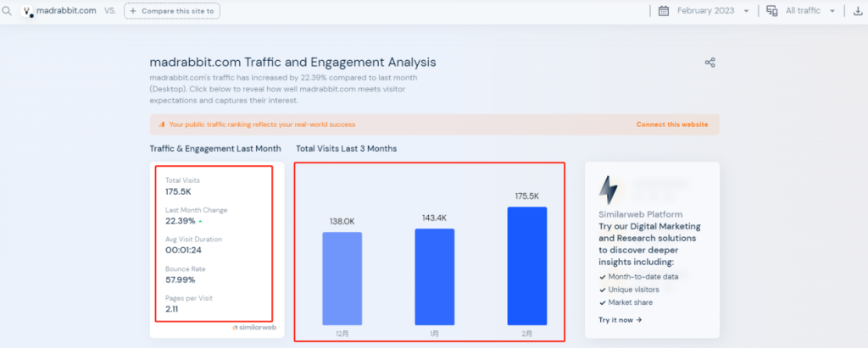Click the Similarweb lightning bolt logo
The width and height of the screenshot is (868, 348).
tap(609, 191)
